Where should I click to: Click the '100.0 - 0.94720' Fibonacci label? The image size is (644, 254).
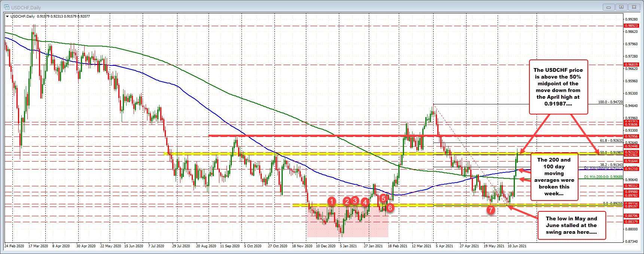tap(610, 102)
